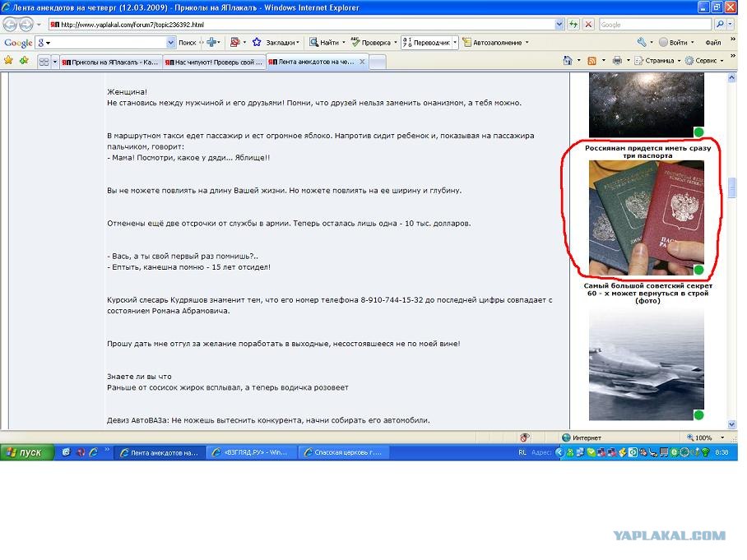Open the Страница page menu

658,61
